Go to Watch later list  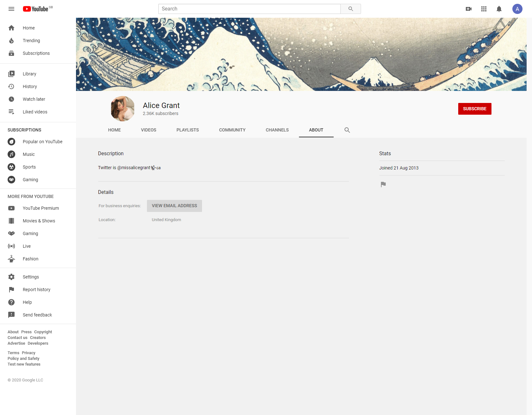click(34, 99)
